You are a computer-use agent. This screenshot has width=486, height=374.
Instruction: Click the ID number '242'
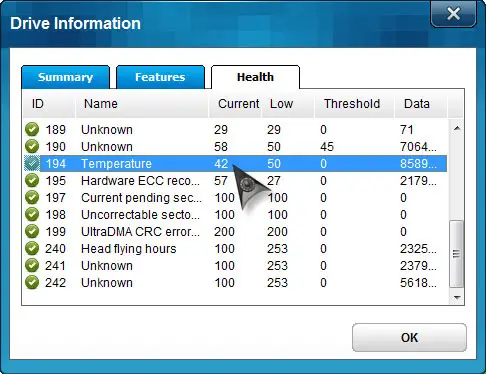coord(55,283)
